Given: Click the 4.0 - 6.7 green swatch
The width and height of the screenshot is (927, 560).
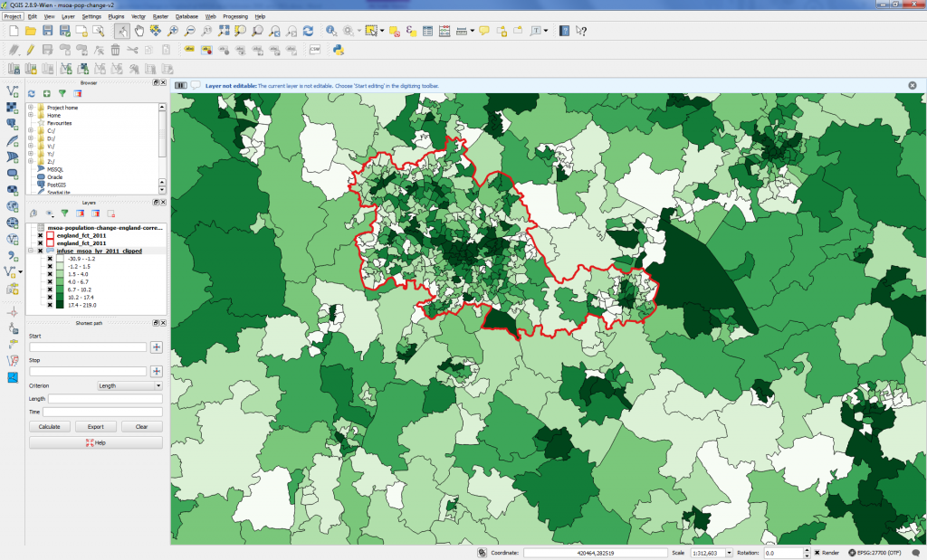Looking at the screenshot, I should tap(60, 281).
